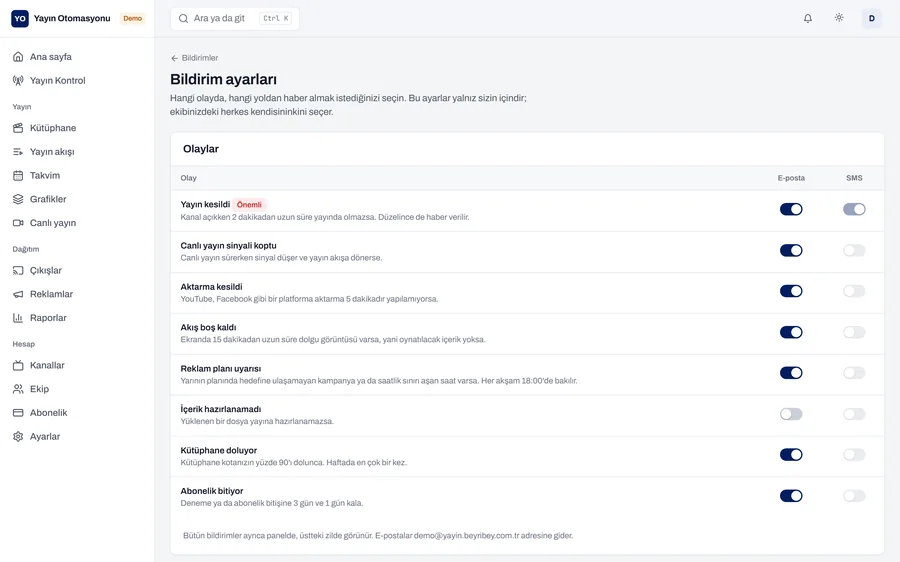The image size is (900, 562).
Task: Open user avatar D menu
Action: [871, 18]
